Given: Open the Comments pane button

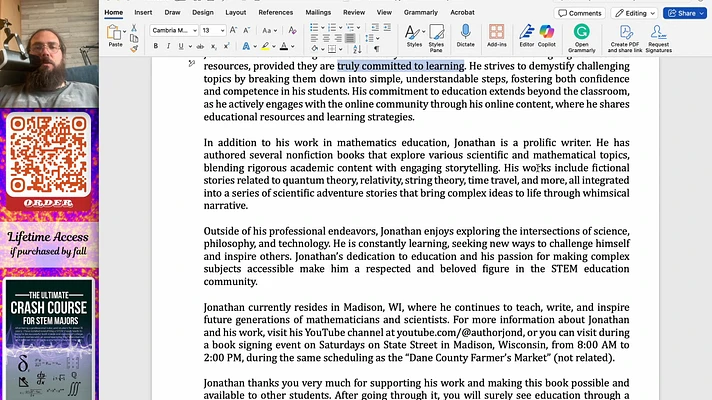Looking at the screenshot, I should [579, 13].
